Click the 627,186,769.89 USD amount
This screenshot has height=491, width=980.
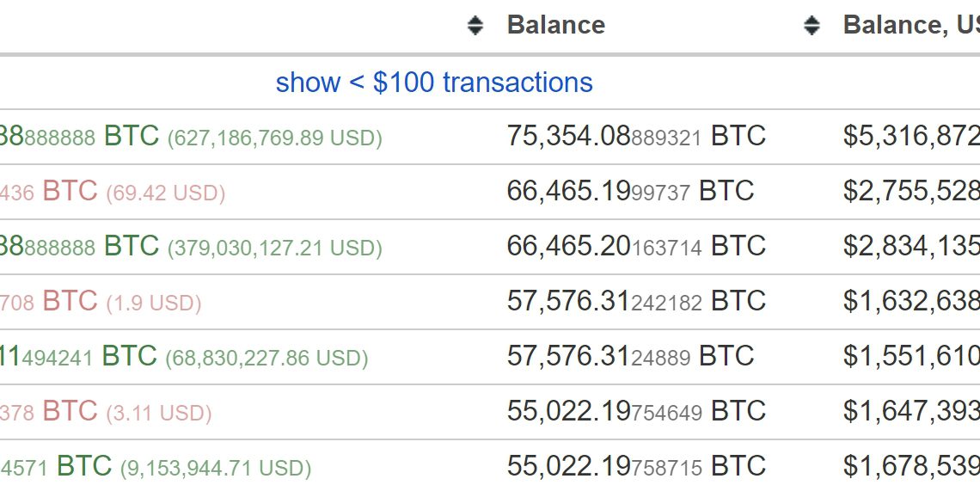tap(274, 137)
